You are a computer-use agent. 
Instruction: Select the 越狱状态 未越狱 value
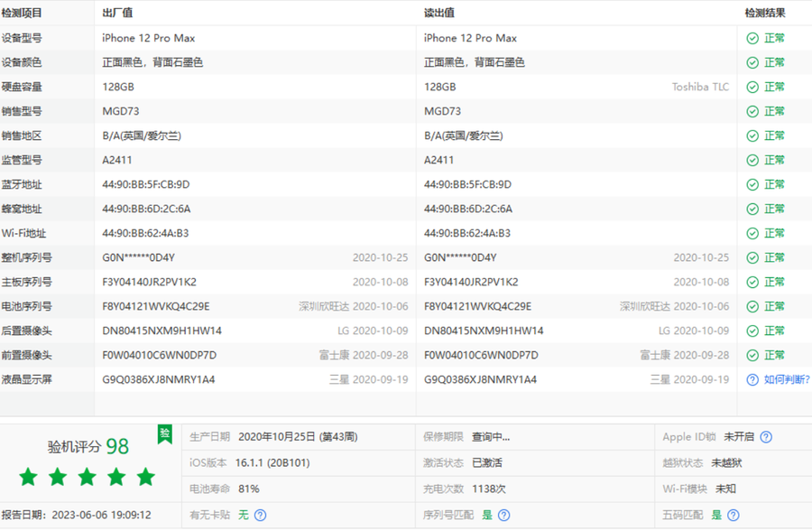coord(726,463)
